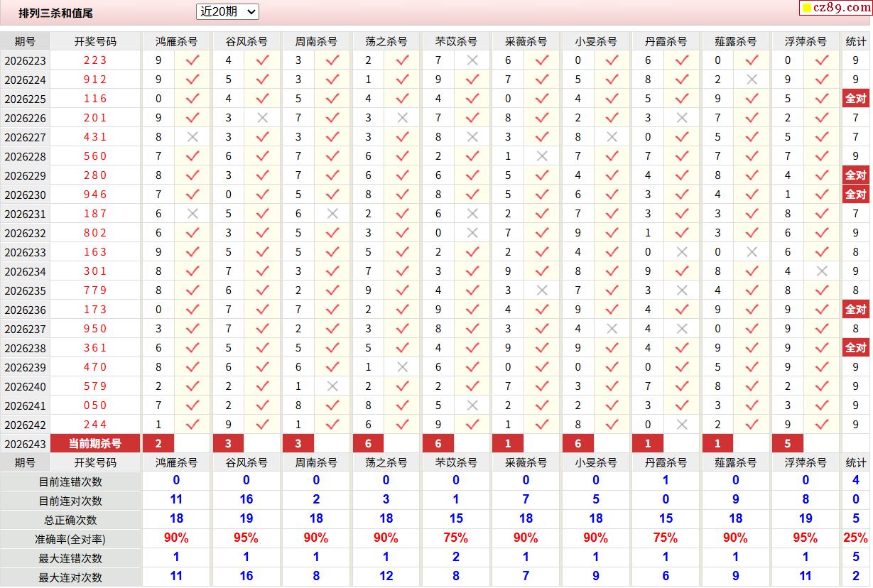Click the gray X for 周南杀号 in row 2026240
873x588 pixels.
pos(332,386)
